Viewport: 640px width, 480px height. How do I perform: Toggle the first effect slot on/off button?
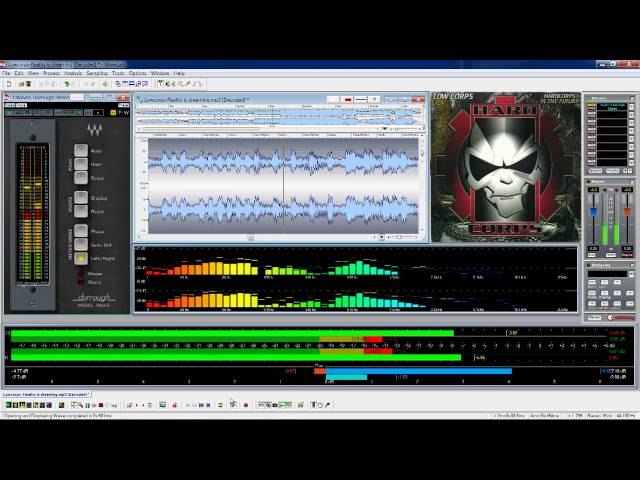[591, 108]
